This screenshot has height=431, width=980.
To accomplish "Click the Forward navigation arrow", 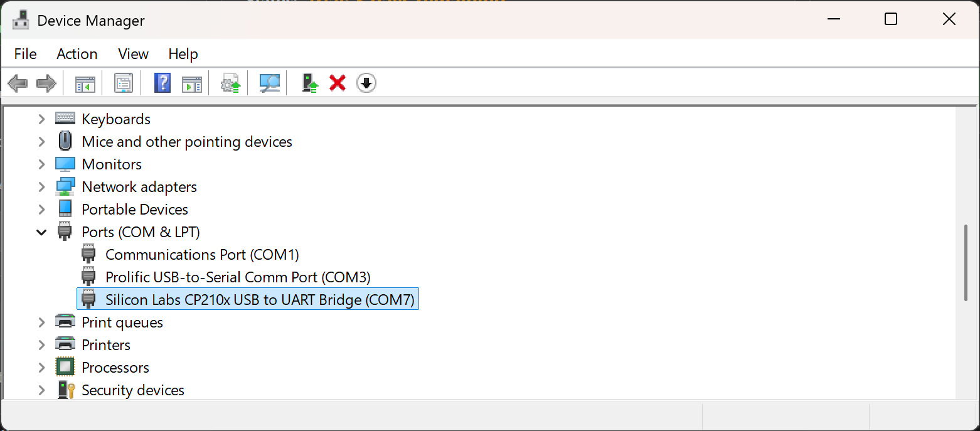I will pos(46,82).
